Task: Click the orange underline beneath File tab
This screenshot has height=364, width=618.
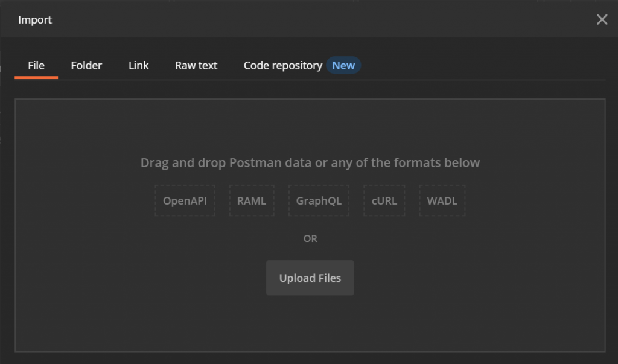Action: pyautogui.click(x=36, y=78)
